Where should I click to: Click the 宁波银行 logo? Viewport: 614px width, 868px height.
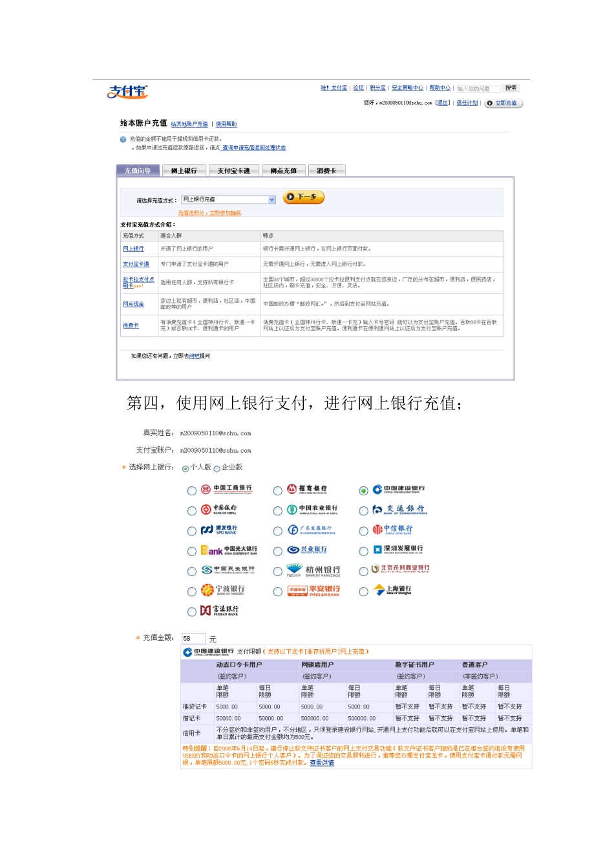[x=223, y=590]
